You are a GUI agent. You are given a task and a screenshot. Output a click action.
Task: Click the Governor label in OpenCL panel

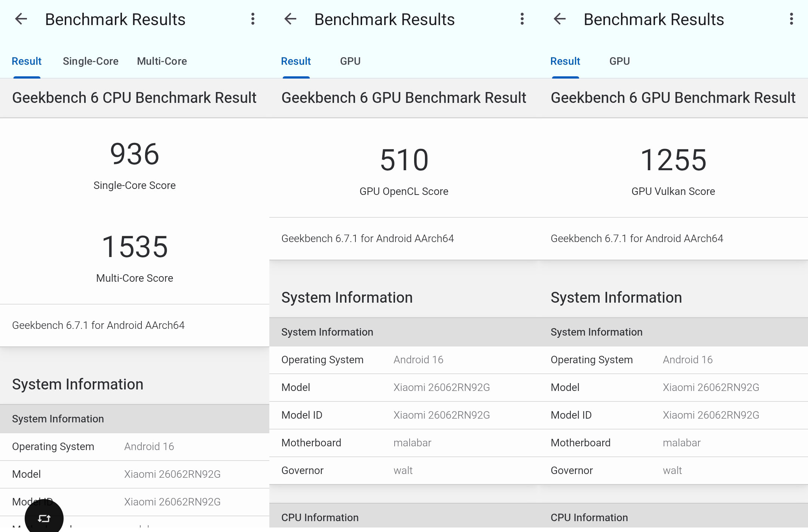(302, 470)
